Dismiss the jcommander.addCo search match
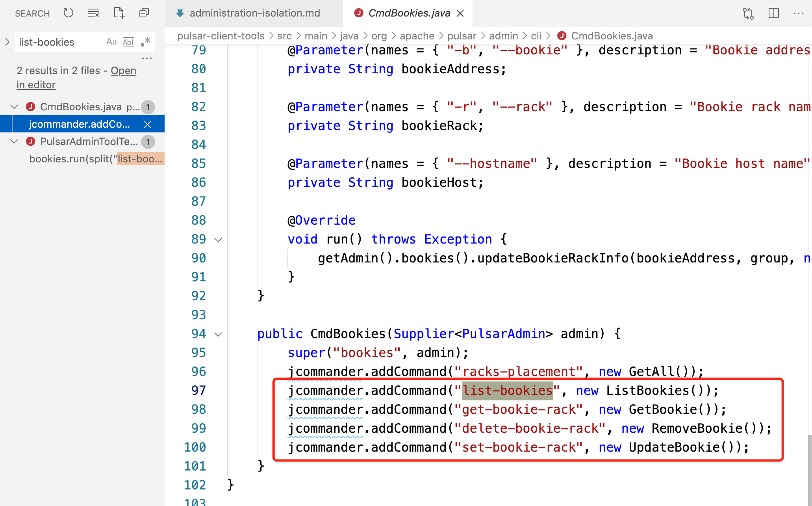This screenshot has width=812, height=506. point(148,124)
